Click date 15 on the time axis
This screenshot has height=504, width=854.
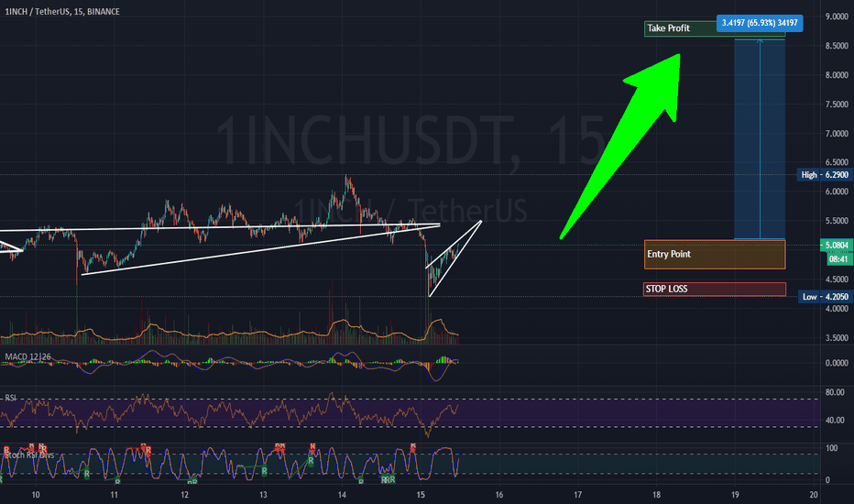421,495
